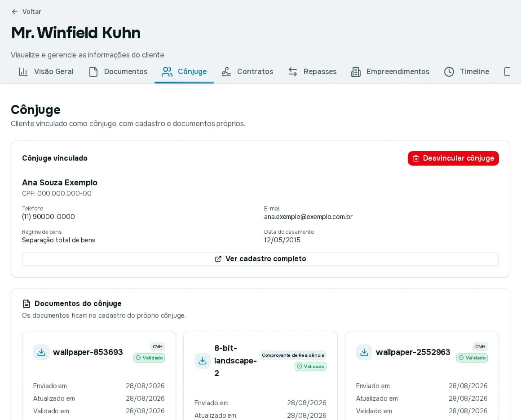
Task: Click the wallpaper-853693 file name
Action: 88,352
